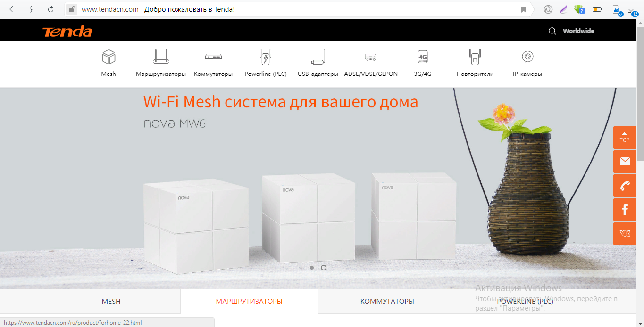Open the 3G/4G category icon
The image size is (644, 327).
[423, 57]
